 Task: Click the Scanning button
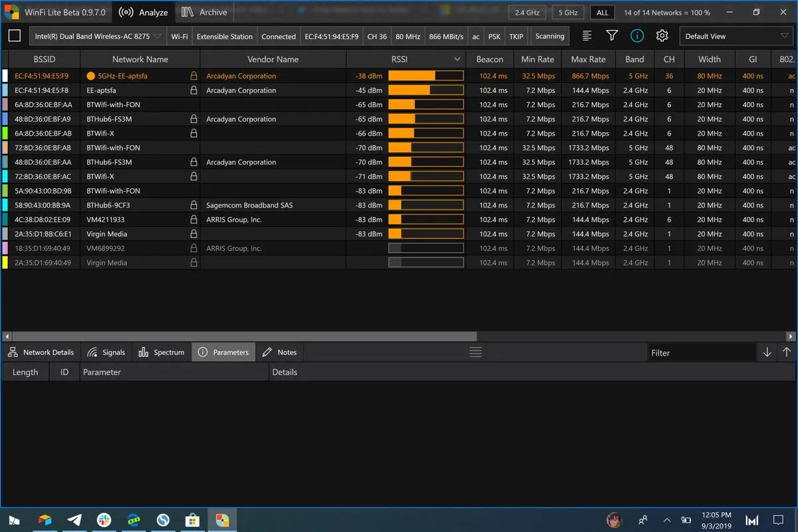pos(549,37)
